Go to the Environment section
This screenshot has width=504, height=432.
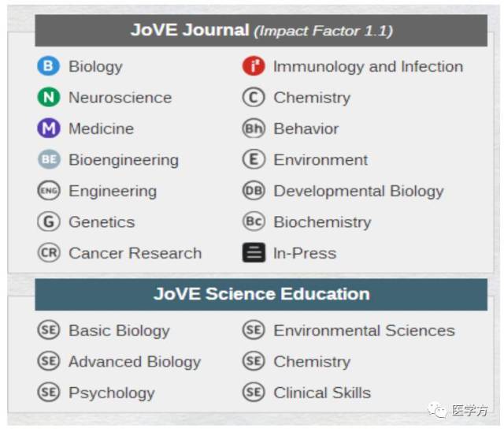[x=321, y=159]
